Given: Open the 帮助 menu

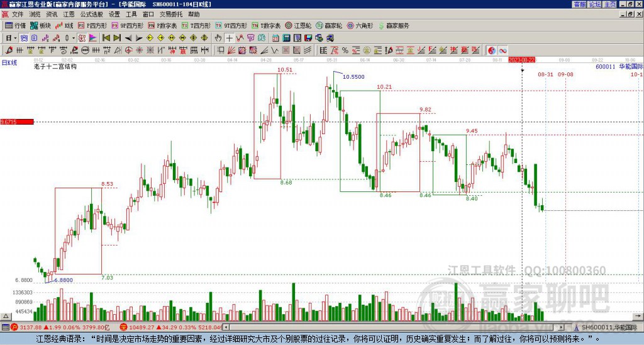Looking at the screenshot, I should [x=194, y=14].
